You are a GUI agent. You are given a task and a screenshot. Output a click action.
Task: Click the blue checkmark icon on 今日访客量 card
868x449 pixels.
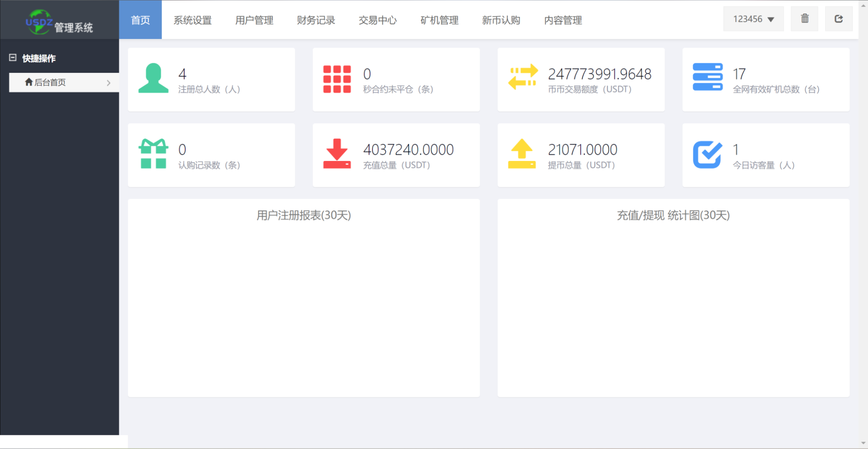707,154
